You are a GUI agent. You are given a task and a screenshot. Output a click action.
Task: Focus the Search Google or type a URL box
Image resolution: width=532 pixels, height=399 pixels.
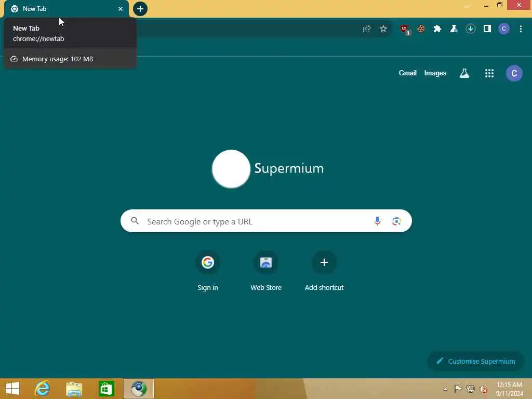coord(266,221)
